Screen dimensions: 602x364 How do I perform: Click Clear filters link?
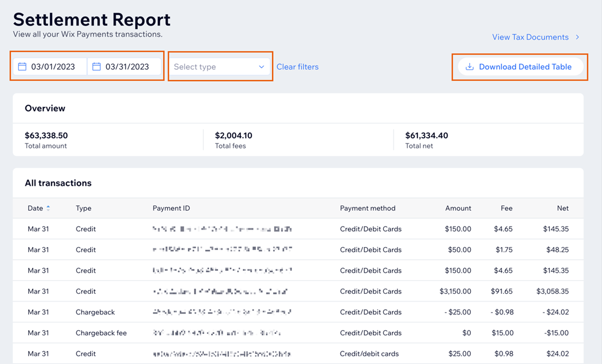click(x=298, y=67)
